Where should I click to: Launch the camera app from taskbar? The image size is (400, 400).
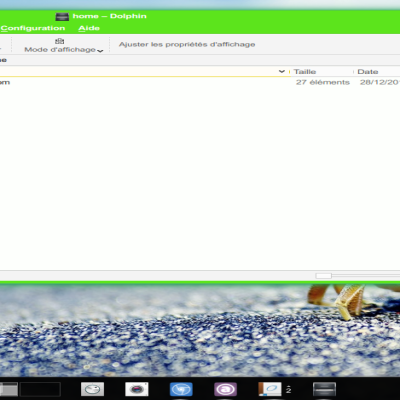click(x=137, y=389)
